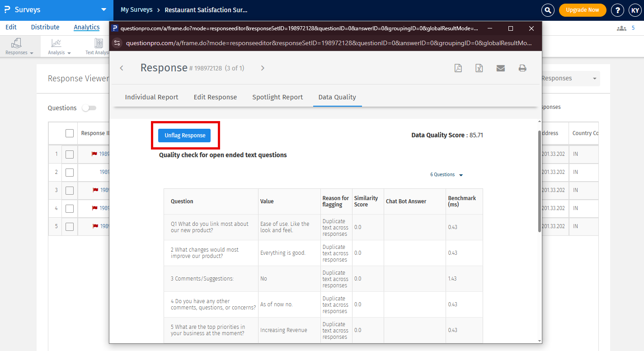This screenshot has height=351, width=644.
Task: Click the Upgrade Now button
Action: pos(582,10)
